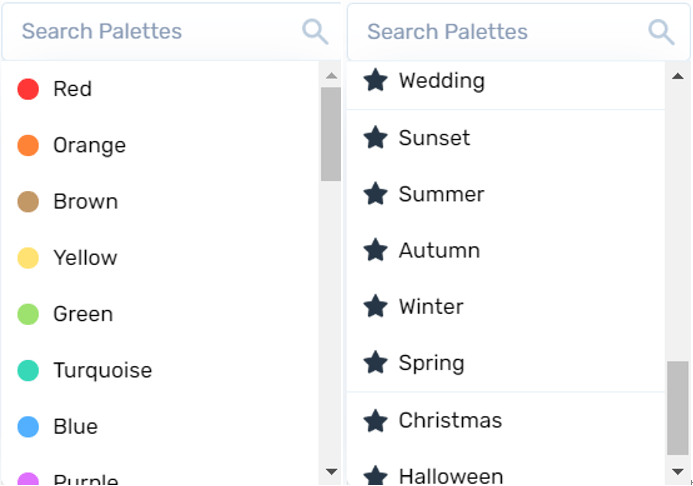
Task: Click the themes list scrollbar thumb
Action: [x=678, y=408]
